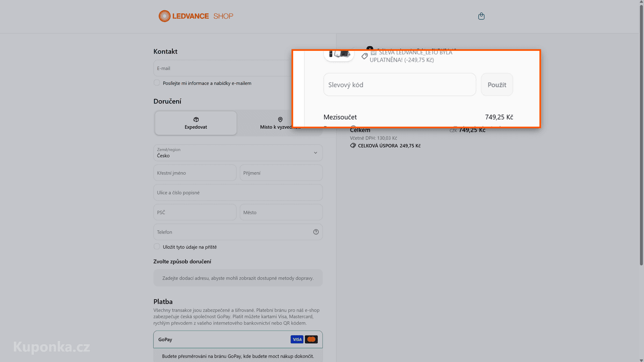The width and height of the screenshot is (644, 362).
Task: Click the tag icon beside CELKOVÁ ÚSPORA
Action: [x=353, y=145]
